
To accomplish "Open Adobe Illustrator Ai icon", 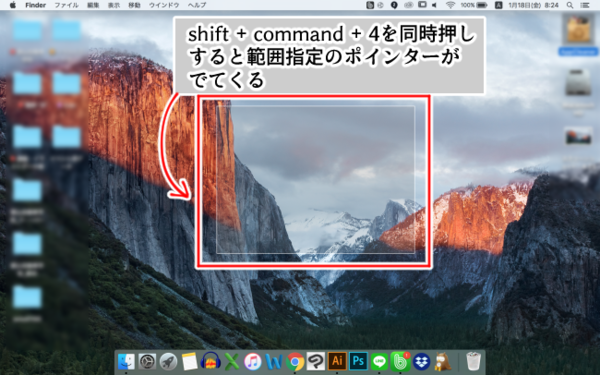I will 337,361.
